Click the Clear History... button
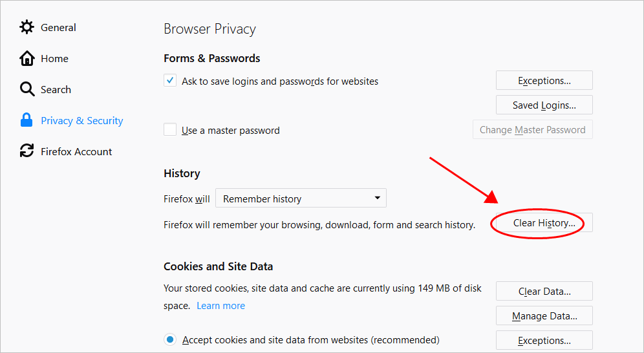 [544, 222]
